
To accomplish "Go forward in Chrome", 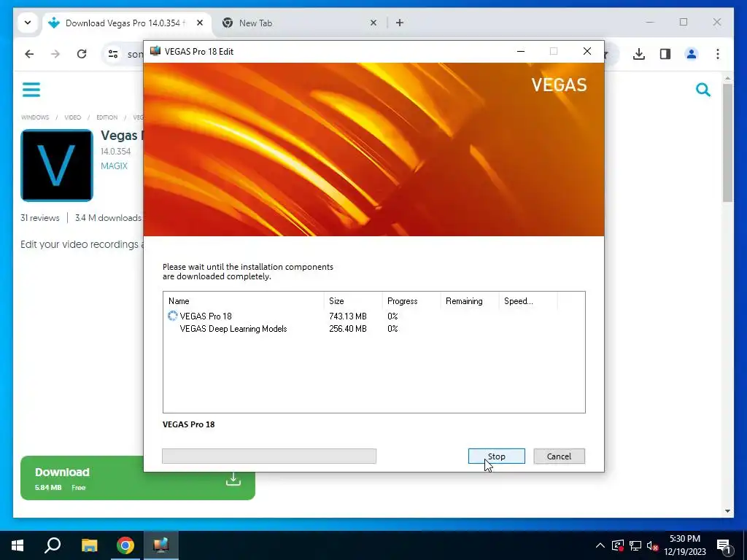I will [x=55, y=54].
